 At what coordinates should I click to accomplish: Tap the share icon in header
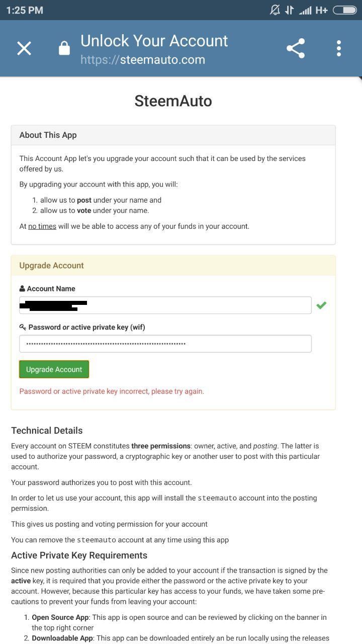coord(296,48)
